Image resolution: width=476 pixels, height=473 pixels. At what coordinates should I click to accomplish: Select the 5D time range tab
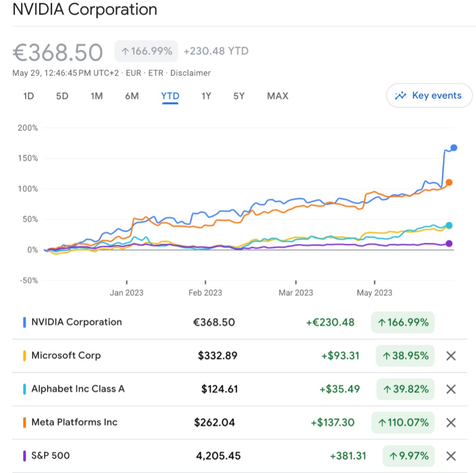(x=62, y=96)
